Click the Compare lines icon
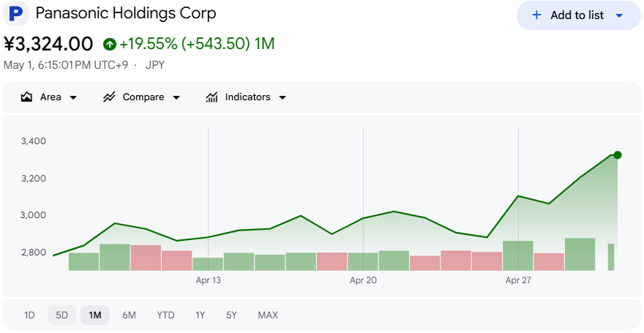 pos(109,97)
